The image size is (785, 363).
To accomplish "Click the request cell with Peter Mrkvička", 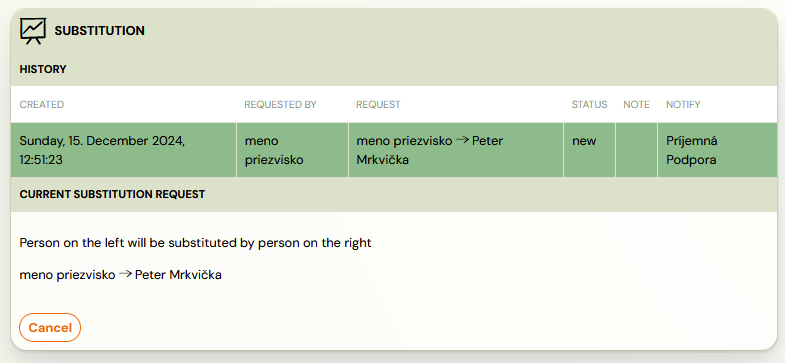I will pyautogui.click(x=456, y=150).
